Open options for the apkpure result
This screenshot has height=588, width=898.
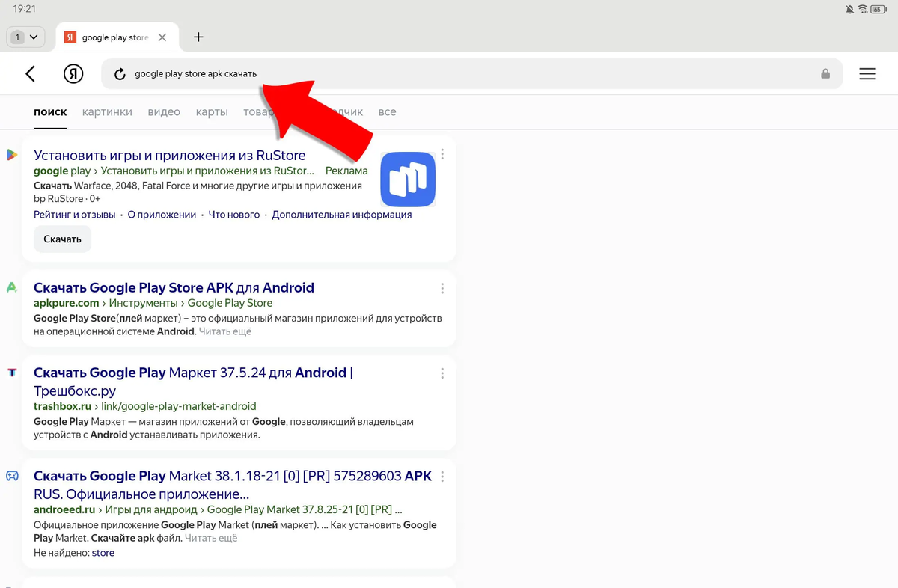(442, 288)
